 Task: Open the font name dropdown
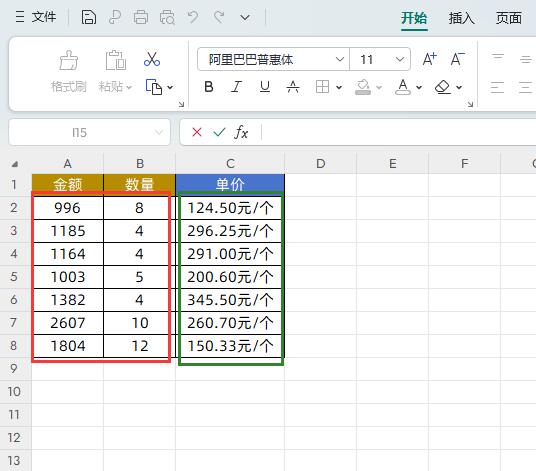pyautogui.click(x=339, y=59)
